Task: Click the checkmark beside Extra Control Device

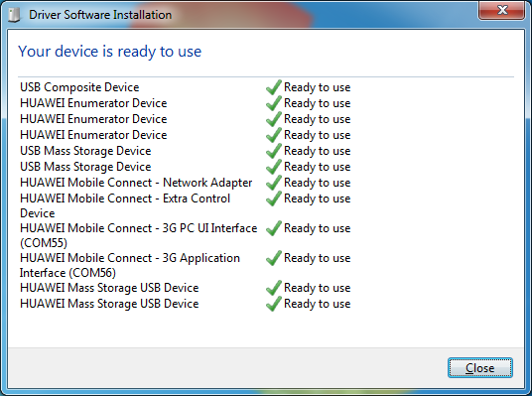Action: coord(274,198)
